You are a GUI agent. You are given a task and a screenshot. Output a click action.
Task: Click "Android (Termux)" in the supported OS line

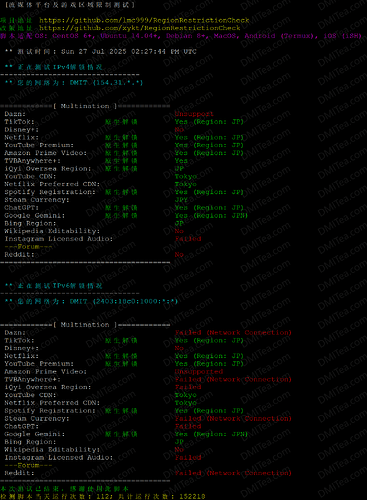pyautogui.click(x=281, y=36)
